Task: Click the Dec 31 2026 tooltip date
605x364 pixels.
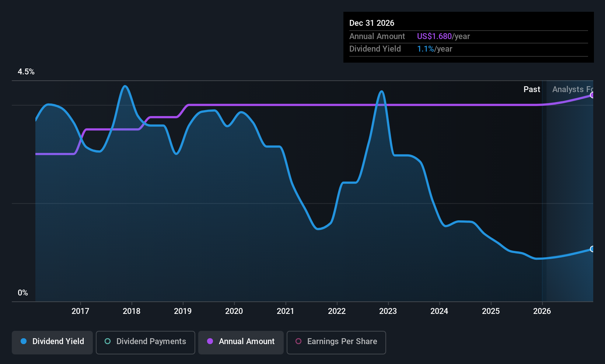Action: [372, 23]
